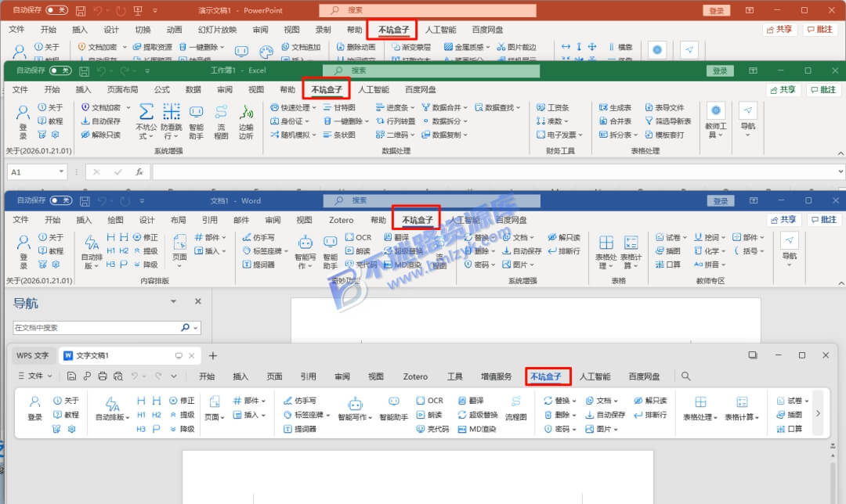Click 流程图 icon in Excel ribbon

click(221, 112)
